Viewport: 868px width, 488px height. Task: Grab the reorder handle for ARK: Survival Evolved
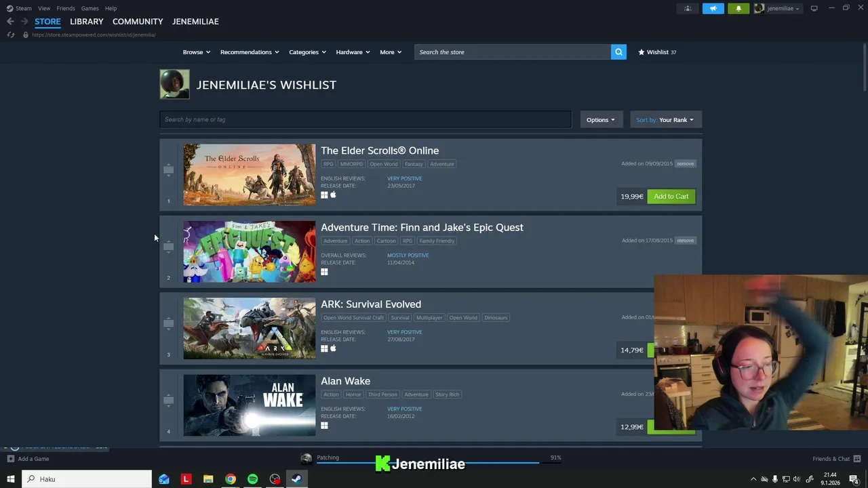[168, 323]
